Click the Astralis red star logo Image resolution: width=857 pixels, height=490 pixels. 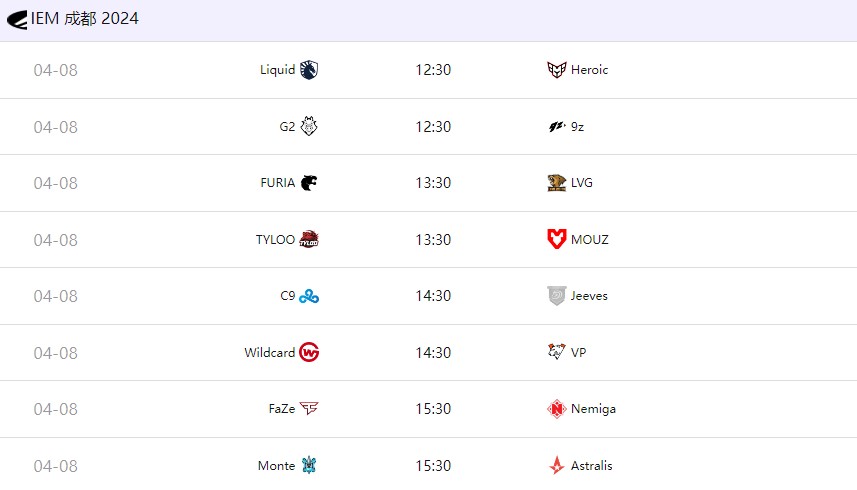pyautogui.click(x=557, y=466)
